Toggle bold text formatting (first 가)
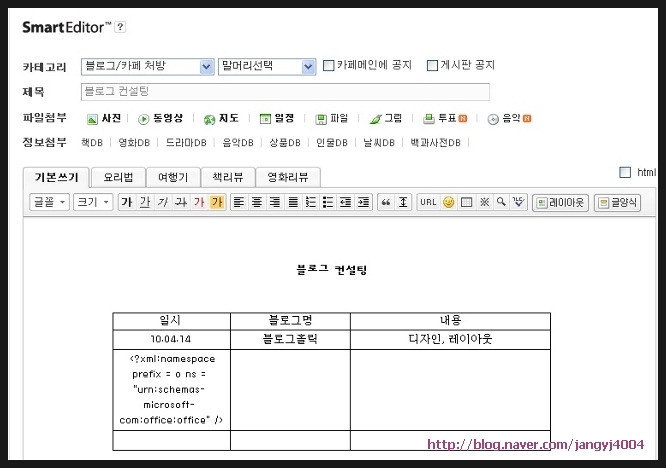 (126, 202)
